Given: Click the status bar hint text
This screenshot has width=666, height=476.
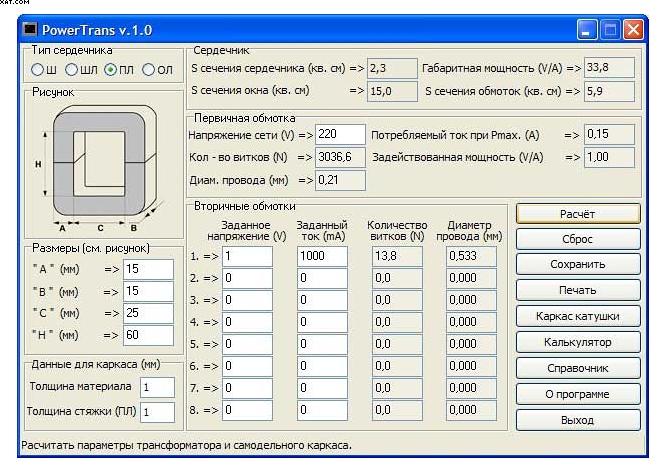Looking at the screenshot, I should 186,445.
